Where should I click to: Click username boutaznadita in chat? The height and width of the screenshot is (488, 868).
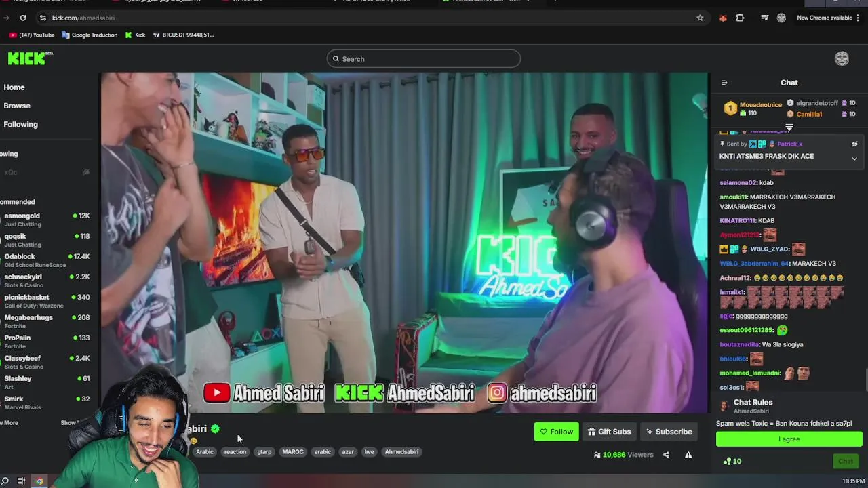pos(740,344)
